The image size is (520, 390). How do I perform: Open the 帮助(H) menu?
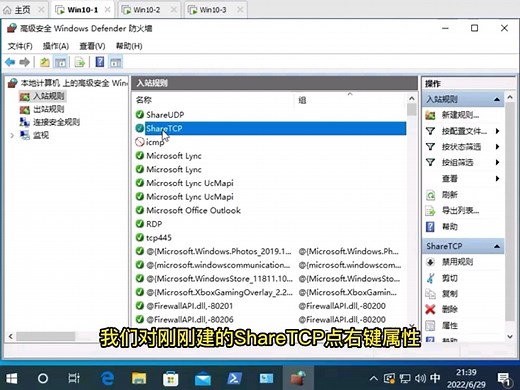tap(129, 46)
